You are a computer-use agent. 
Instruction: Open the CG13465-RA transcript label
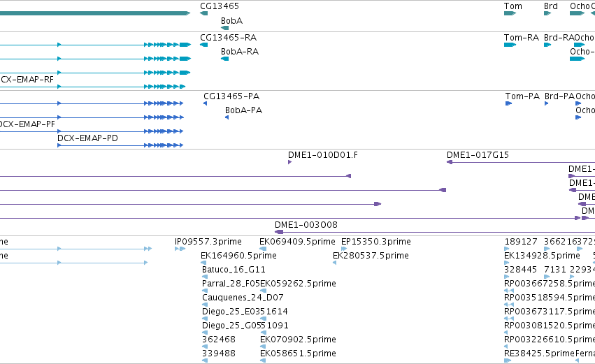228,38
